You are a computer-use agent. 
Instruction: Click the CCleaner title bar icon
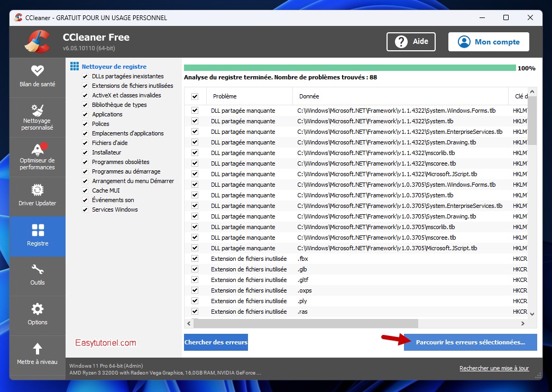point(19,17)
